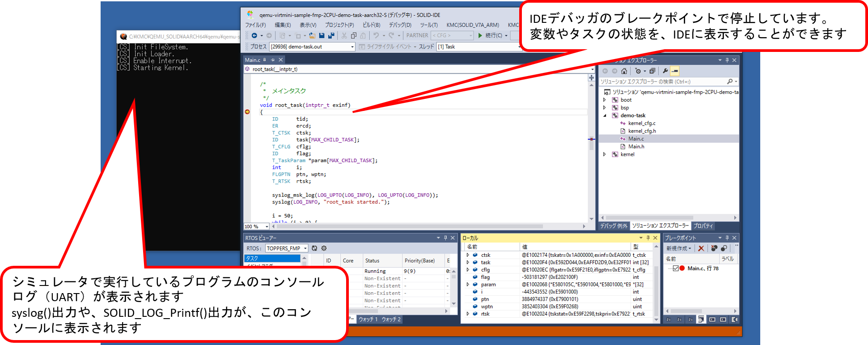Open the TOPPERS_FMP RTOS dropdown
This screenshot has width=868, height=345.
(287, 248)
